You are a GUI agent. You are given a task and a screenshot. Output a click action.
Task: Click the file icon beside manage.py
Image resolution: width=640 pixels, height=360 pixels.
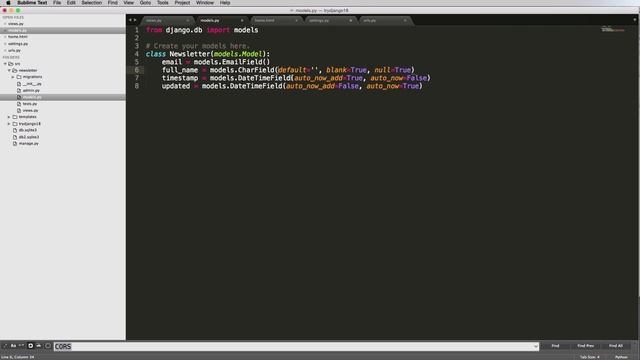point(15,144)
